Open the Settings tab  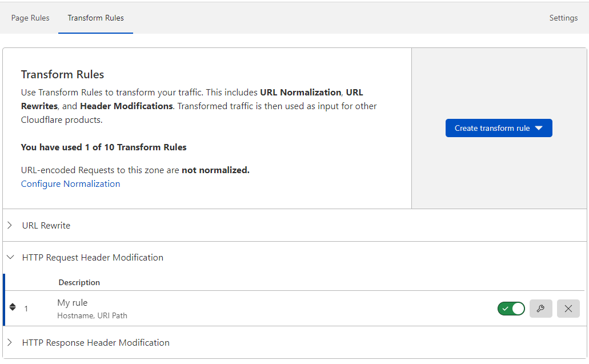563,18
